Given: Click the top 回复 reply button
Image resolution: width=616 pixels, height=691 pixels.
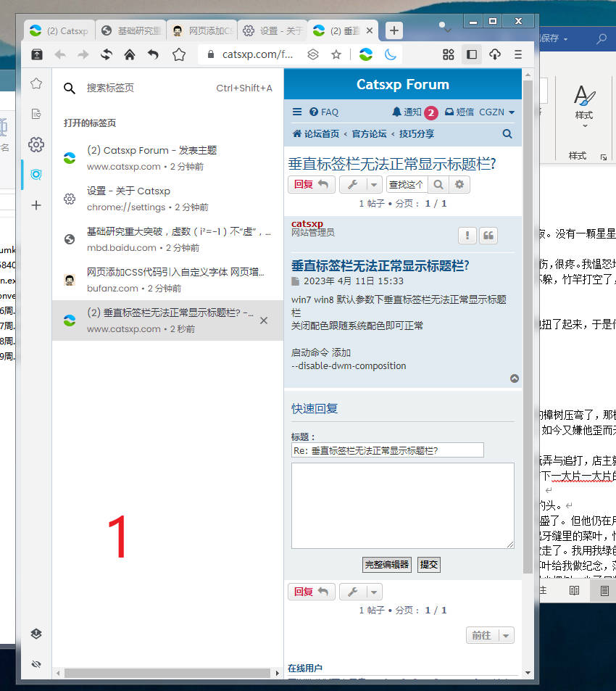Looking at the screenshot, I should click(312, 185).
